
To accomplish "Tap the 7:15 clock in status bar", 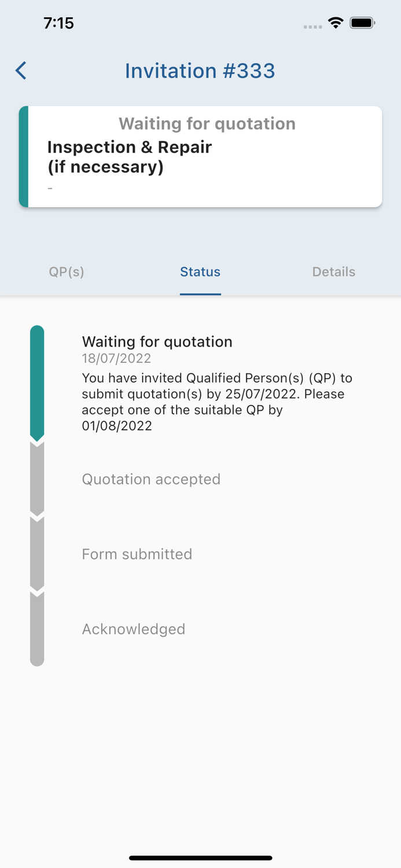I will [58, 23].
